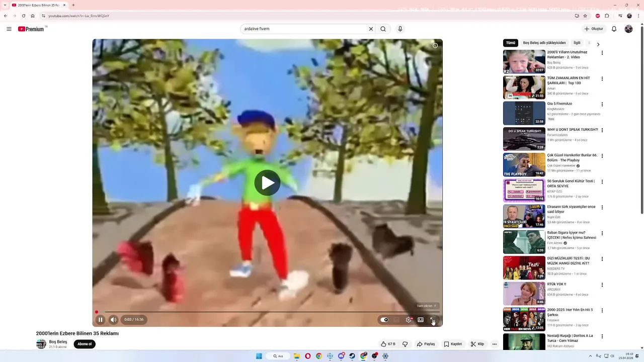Image resolution: width=644 pixels, height=362 pixels.
Task: Mute the video volume
Action: (113, 320)
